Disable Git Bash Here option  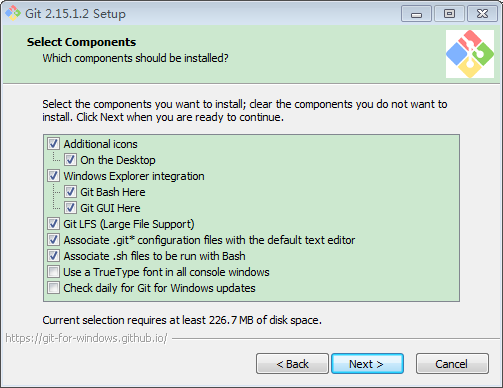click(x=70, y=192)
